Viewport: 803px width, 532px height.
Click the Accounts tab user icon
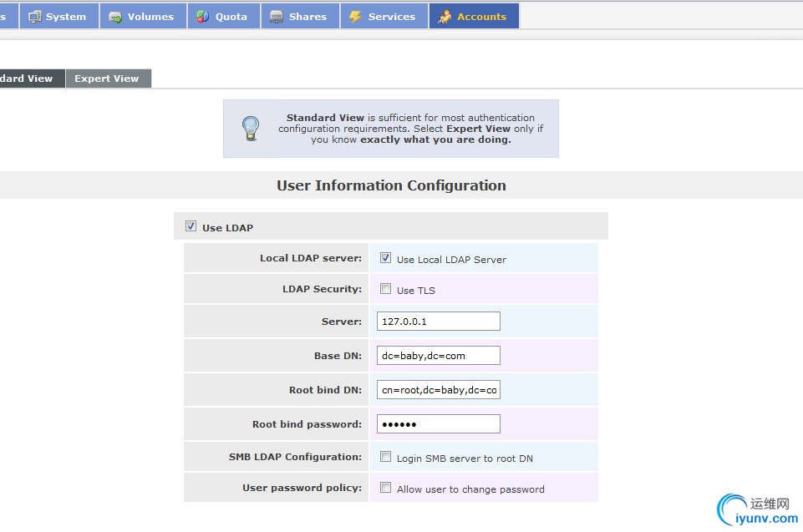click(x=445, y=17)
